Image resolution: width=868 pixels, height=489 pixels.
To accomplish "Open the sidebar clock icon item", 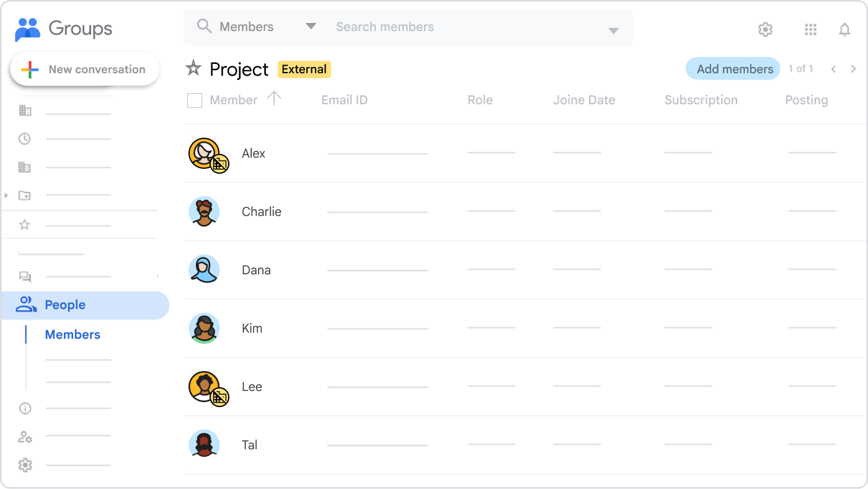I will pos(25,139).
